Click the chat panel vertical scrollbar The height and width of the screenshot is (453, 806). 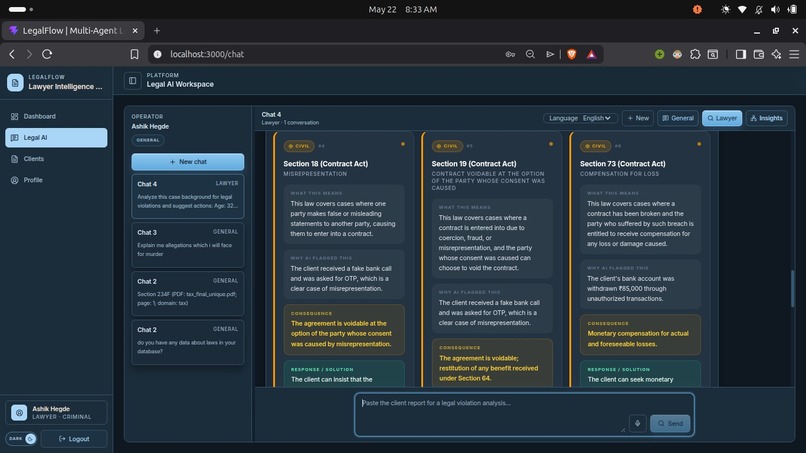pos(792,288)
